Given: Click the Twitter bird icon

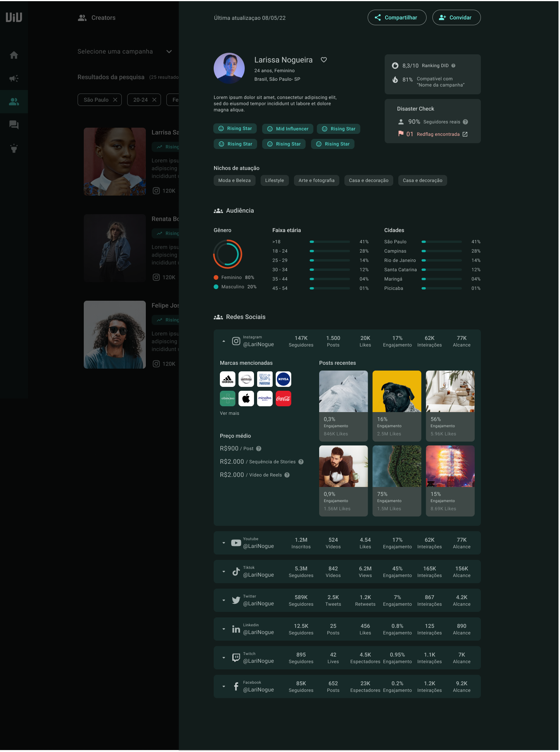Looking at the screenshot, I should pyautogui.click(x=236, y=600).
